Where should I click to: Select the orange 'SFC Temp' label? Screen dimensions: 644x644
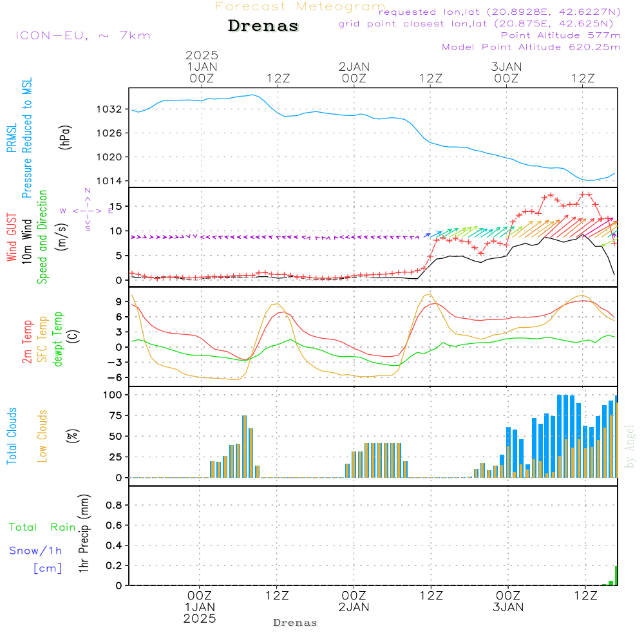(x=43, y=339)
